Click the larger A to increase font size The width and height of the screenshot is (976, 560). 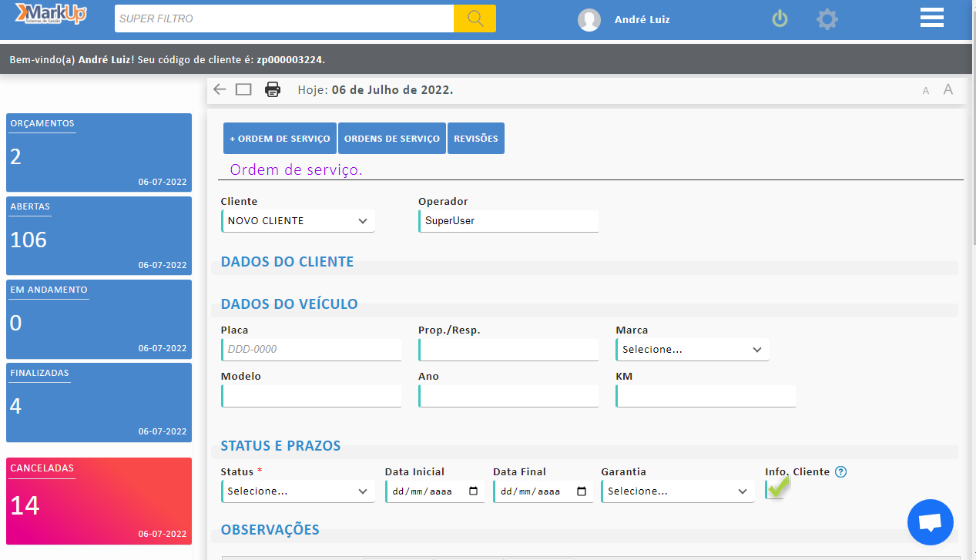947,90
